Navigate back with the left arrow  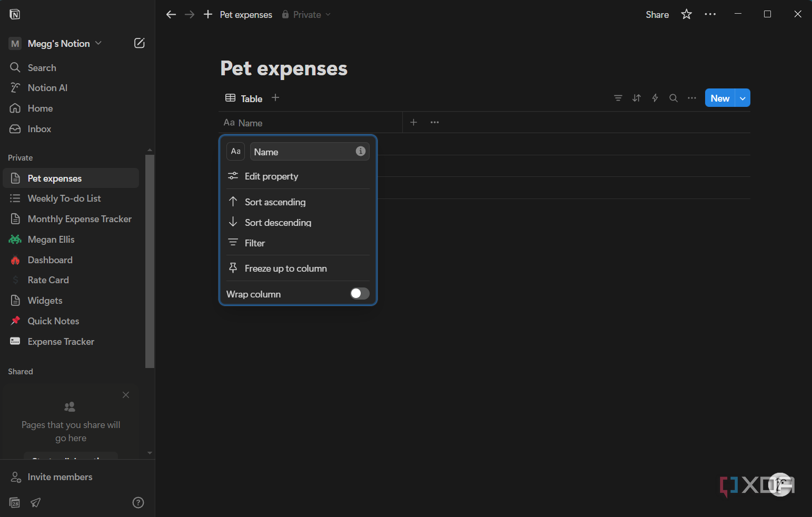[171, 15]
